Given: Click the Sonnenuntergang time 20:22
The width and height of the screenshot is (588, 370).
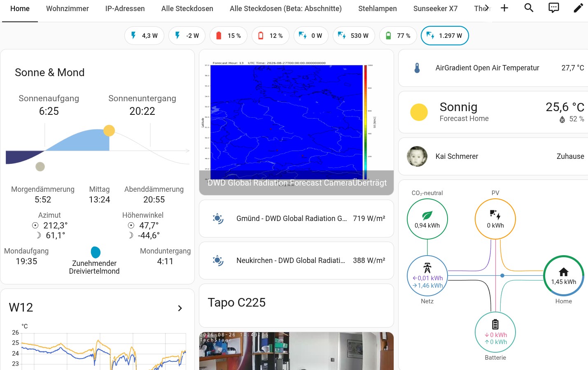Looking at the screenshot, I should pyautogui.click(x=142, y=111).
